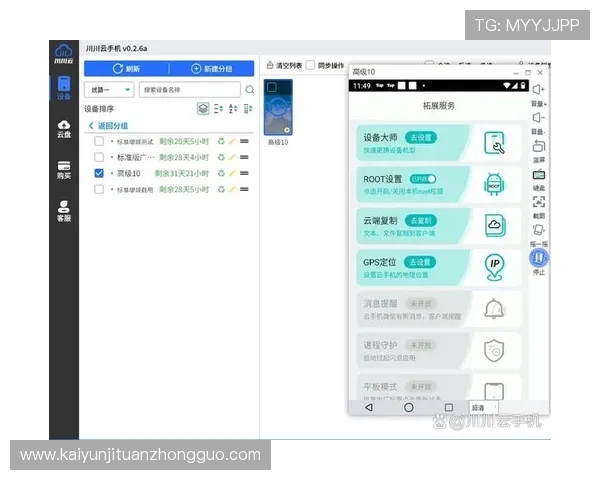Uncheck the 高级10 device checkbox
The image size is (600, 480).
[99, 173]
